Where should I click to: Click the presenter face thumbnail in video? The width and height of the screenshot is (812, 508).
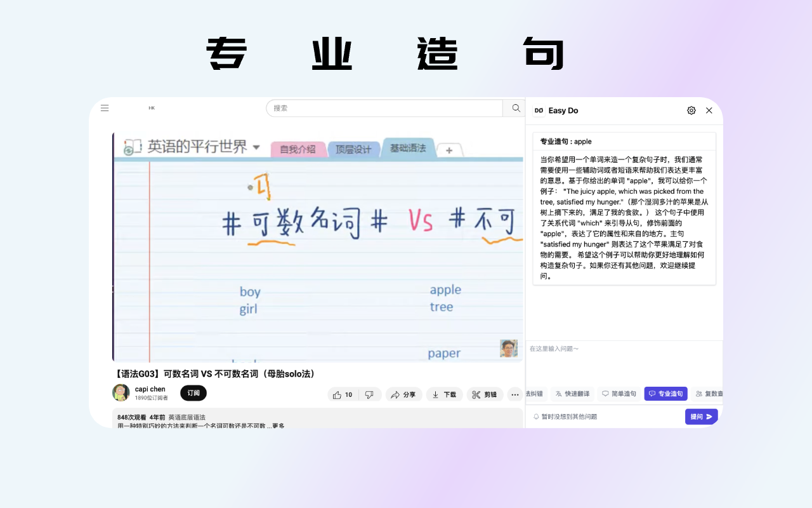point(509,348)
